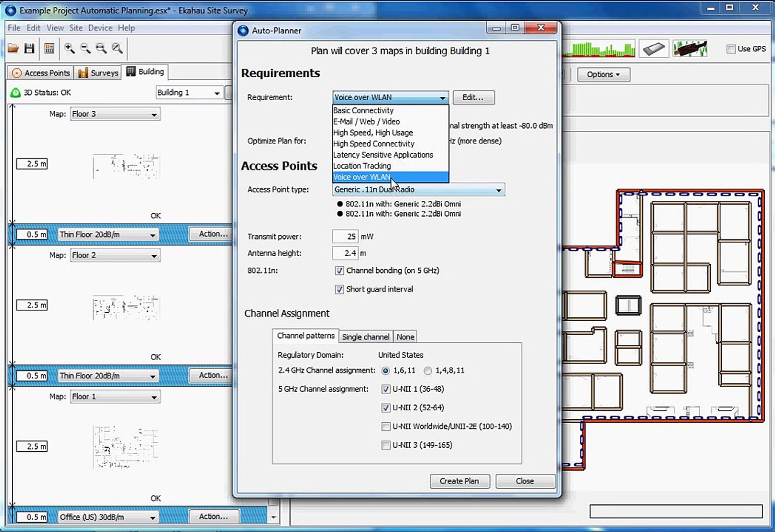Select the 1,4,8,11 channel assignment radio
The height and width of the screenshot is (532, 775).
pos(427,370)
